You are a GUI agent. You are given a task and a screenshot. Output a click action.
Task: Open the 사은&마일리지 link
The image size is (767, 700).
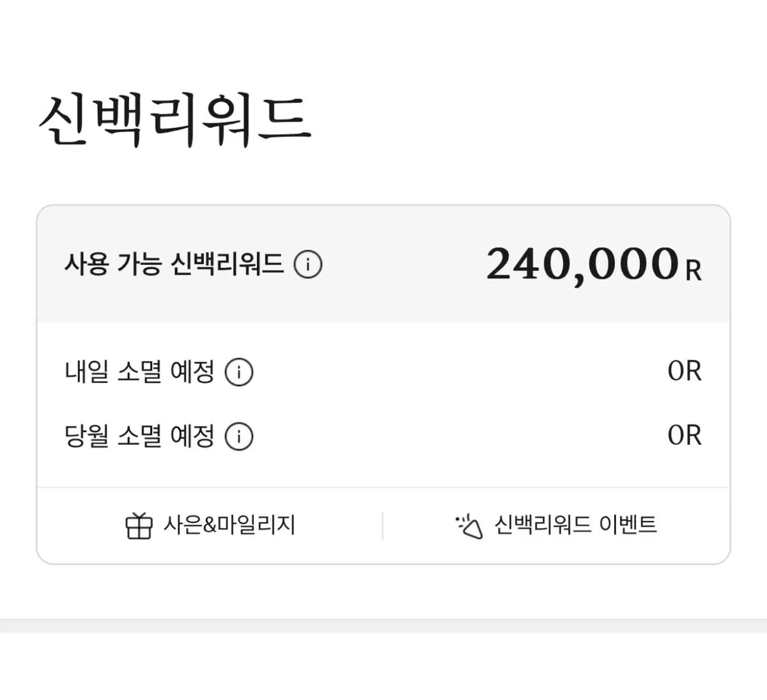229,525
